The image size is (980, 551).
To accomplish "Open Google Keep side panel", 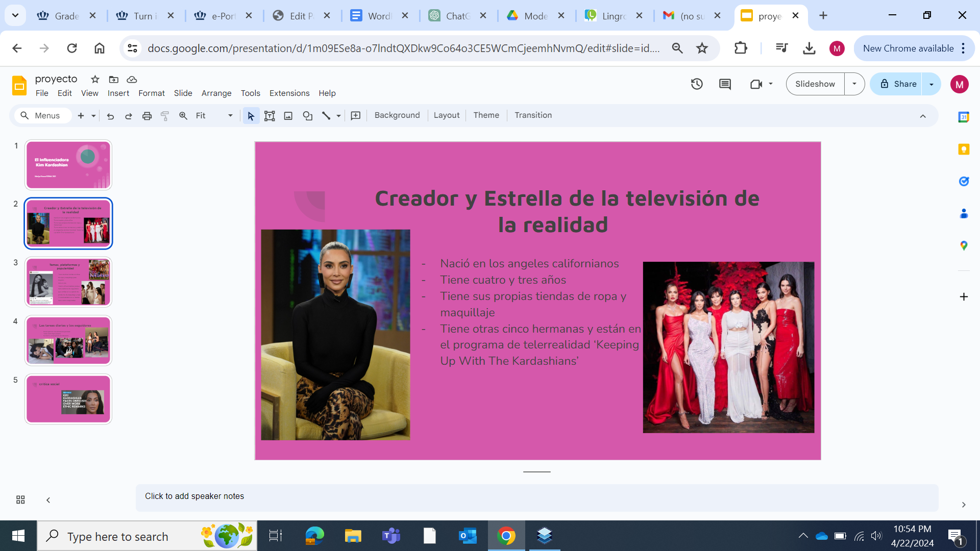I will tap(964, 149).
